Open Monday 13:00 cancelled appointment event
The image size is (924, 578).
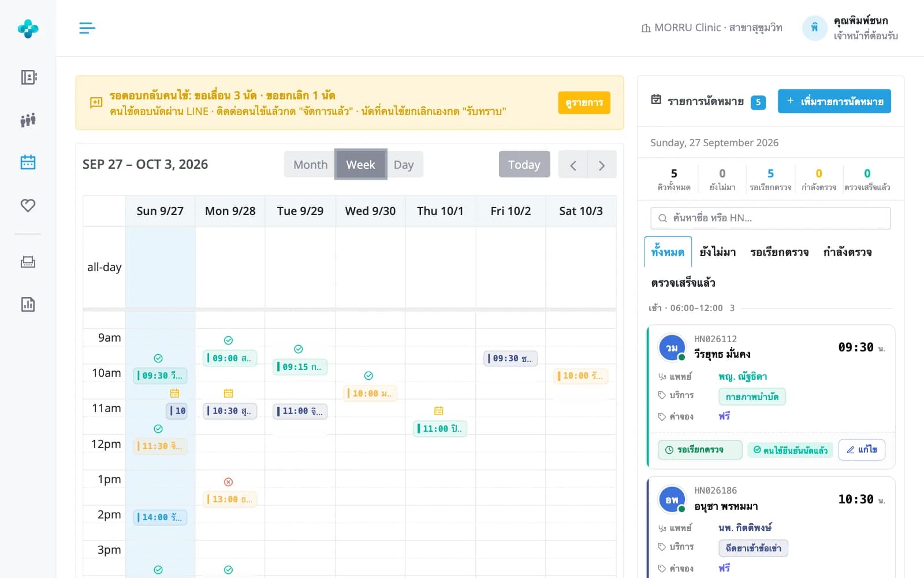click(230, 499)
